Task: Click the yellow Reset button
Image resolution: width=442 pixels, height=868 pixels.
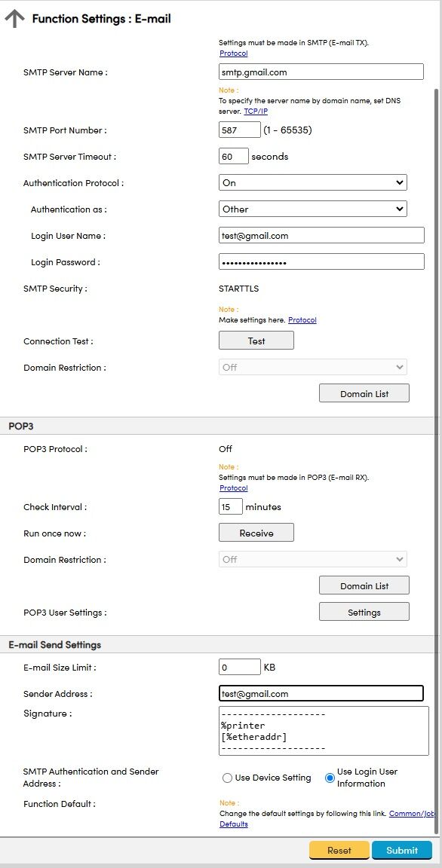Action: pyautogui.click(x=339, y=850)
